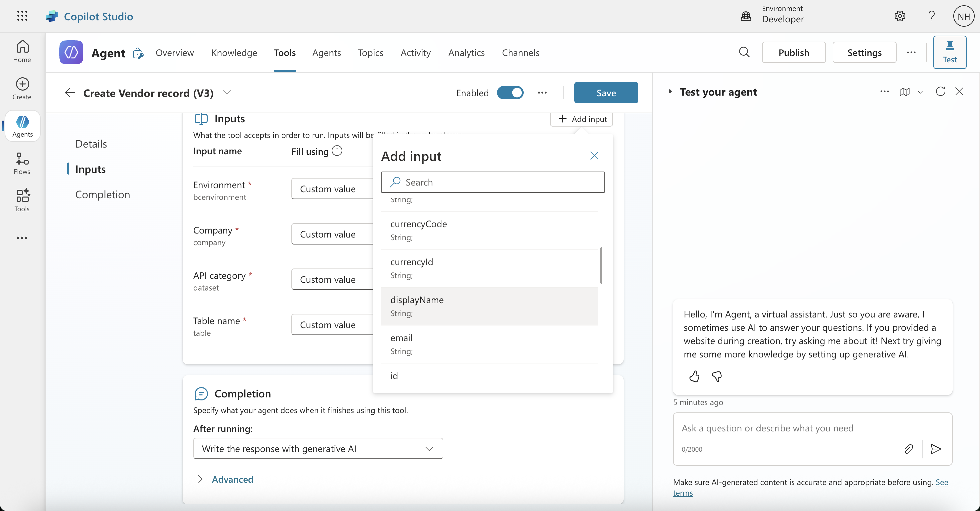Refresh the test conversation

click(940, 92)
